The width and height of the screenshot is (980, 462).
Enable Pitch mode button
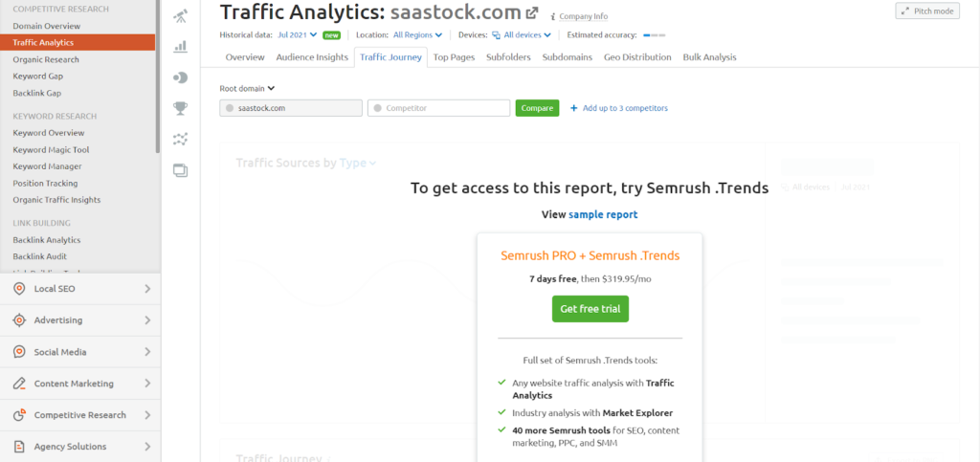(926, 11)
